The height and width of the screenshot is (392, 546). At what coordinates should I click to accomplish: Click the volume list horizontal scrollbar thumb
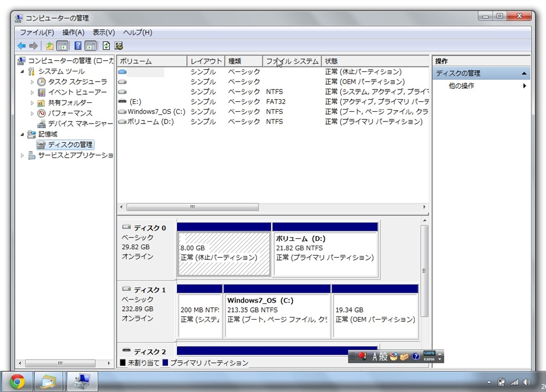(x=192, y=207)
